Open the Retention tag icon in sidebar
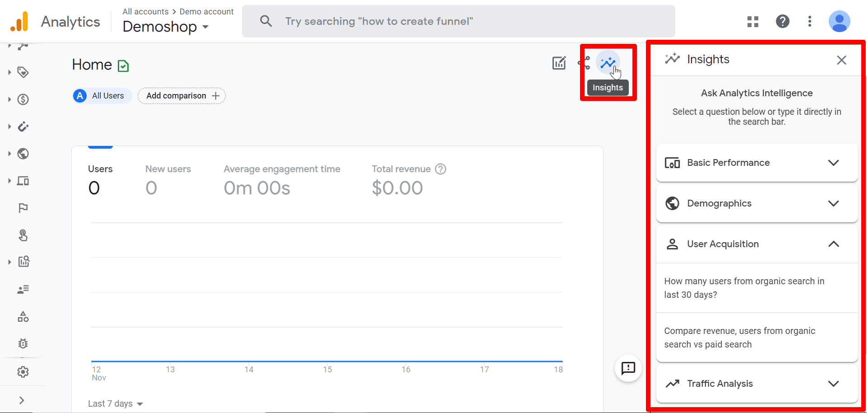This screenshot has width=868, height=413. coord(23,72)
